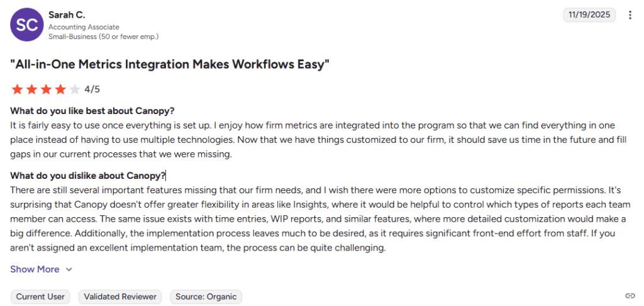Select the Validated Reviewer badge
644x306 pixels.
click(120, 297)
